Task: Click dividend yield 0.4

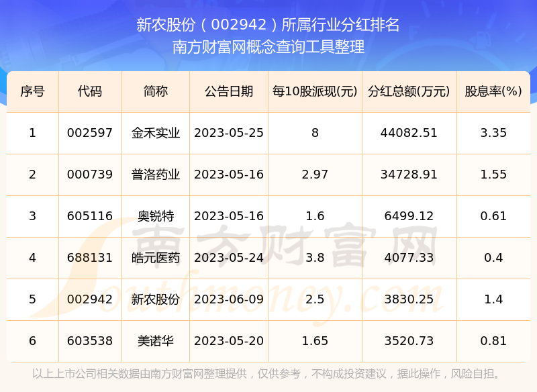Action: point(493,258)
